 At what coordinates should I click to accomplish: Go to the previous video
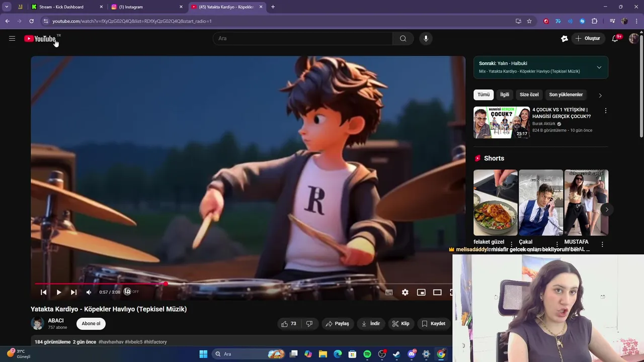[43, 292]
